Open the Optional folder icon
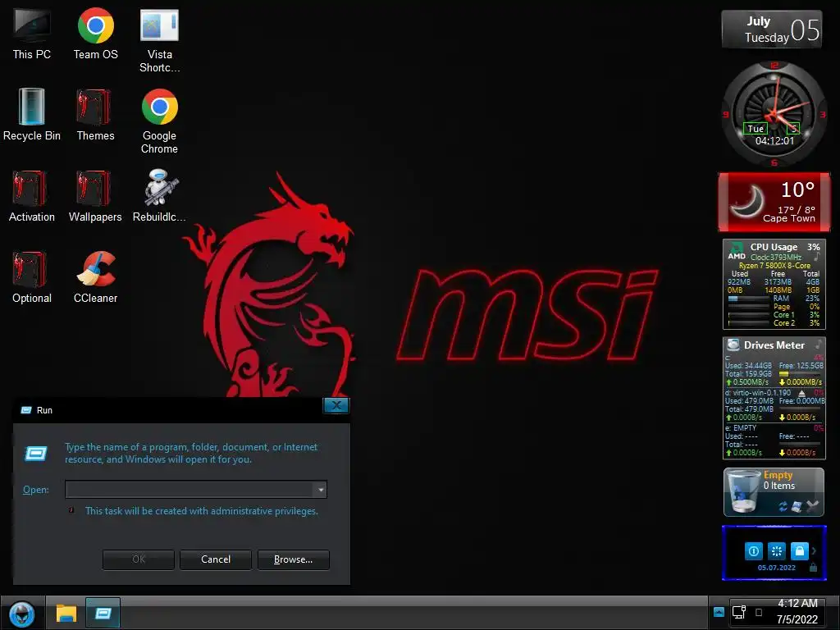This screenshot has width=840, height=630. click(32, 277)
